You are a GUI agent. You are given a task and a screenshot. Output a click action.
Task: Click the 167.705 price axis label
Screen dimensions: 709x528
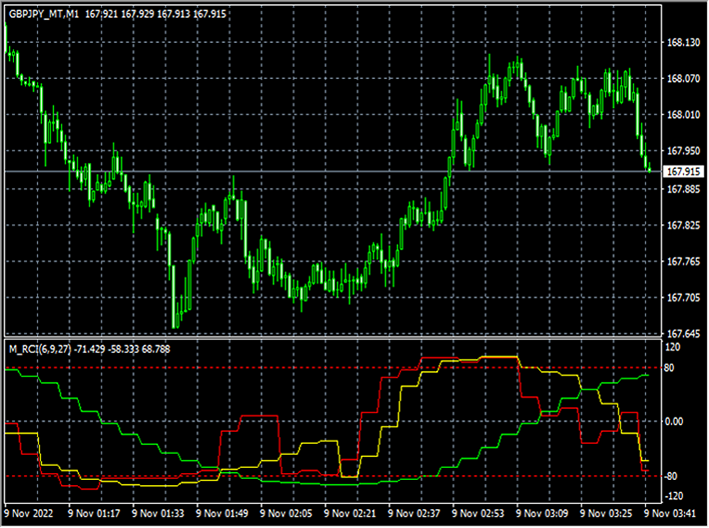point(683,298)
